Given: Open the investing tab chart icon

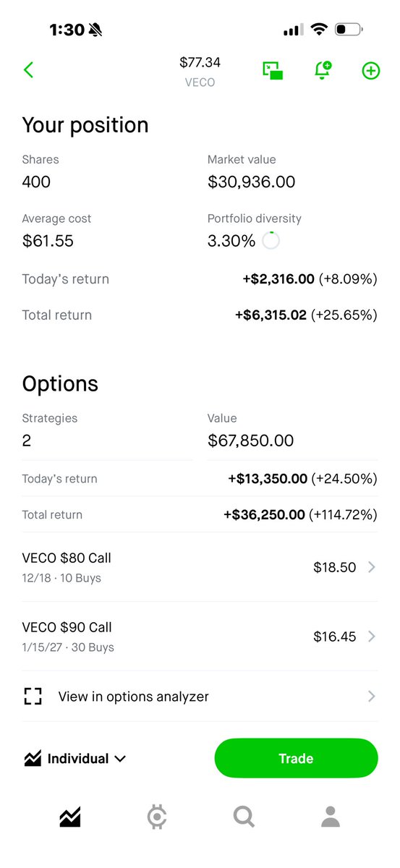Looking at the screenshot, I should coord(70,817).
